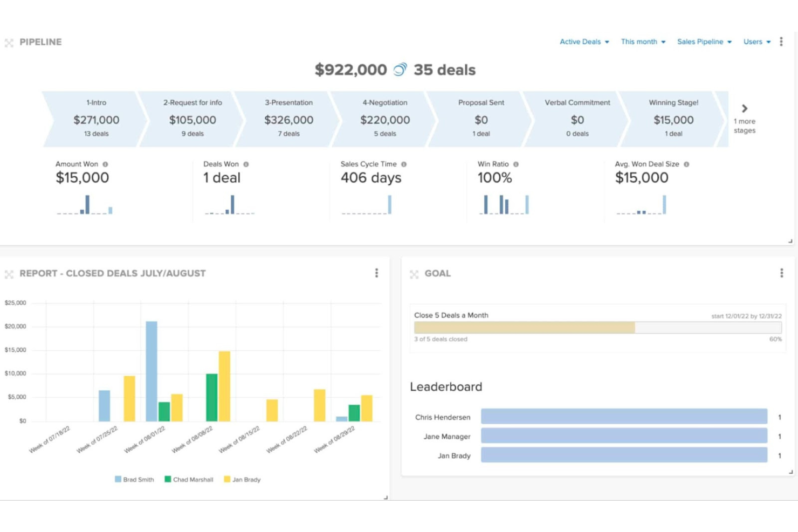Viewport: 798px width, 532px height.
Task: Click the Jane Manager name label
Action: (447, 437)
